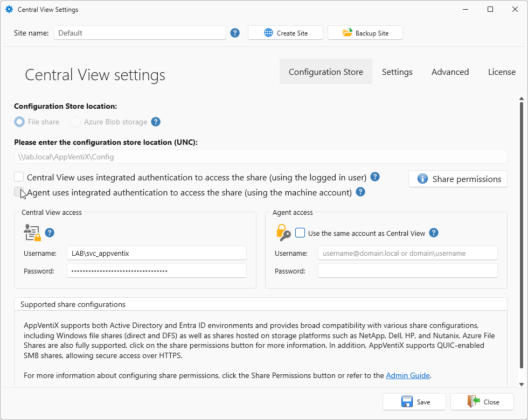Screen dimensions: 528x420
Task: Enable Agent integrated authentication checkbox
Action: (19, 192)
